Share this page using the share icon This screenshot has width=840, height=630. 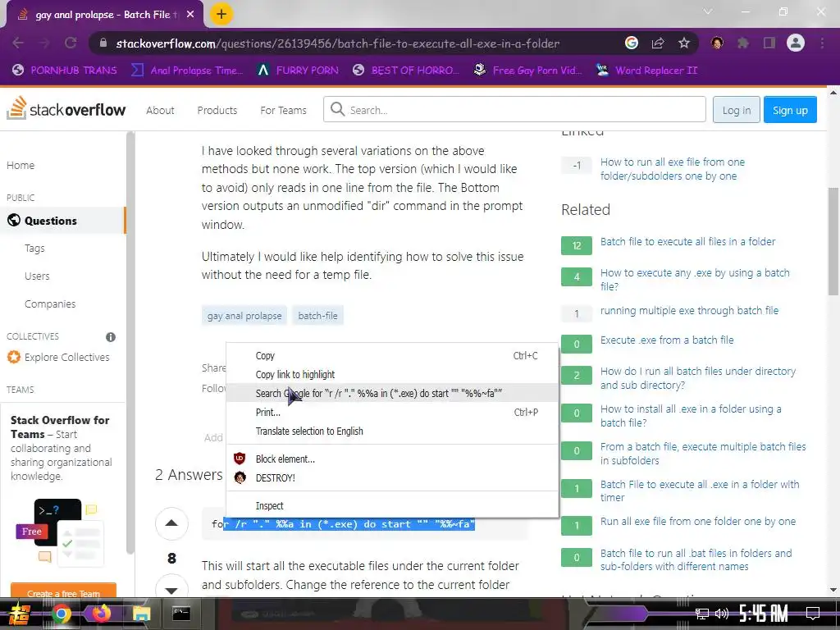click(658, 43)
